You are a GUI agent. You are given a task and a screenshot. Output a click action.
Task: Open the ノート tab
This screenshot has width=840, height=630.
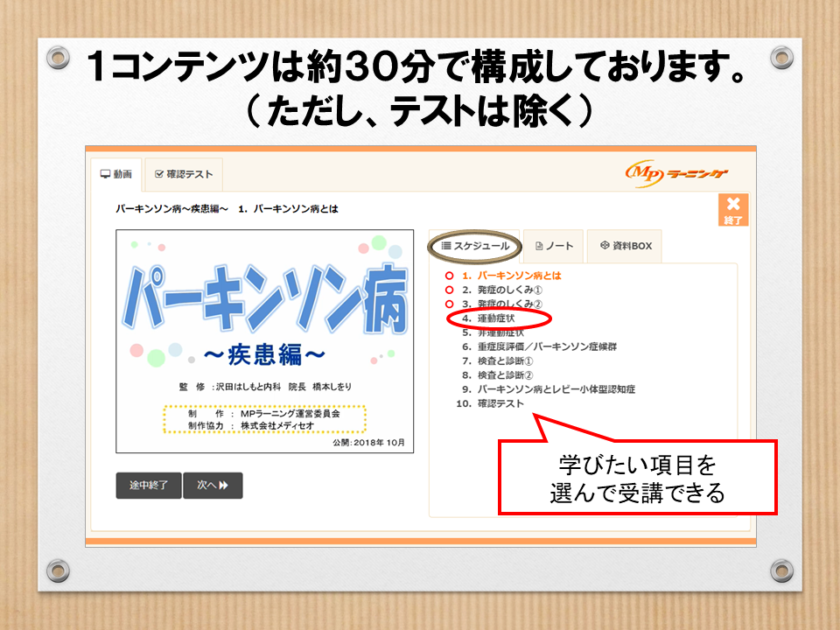[x=554, y=247]
